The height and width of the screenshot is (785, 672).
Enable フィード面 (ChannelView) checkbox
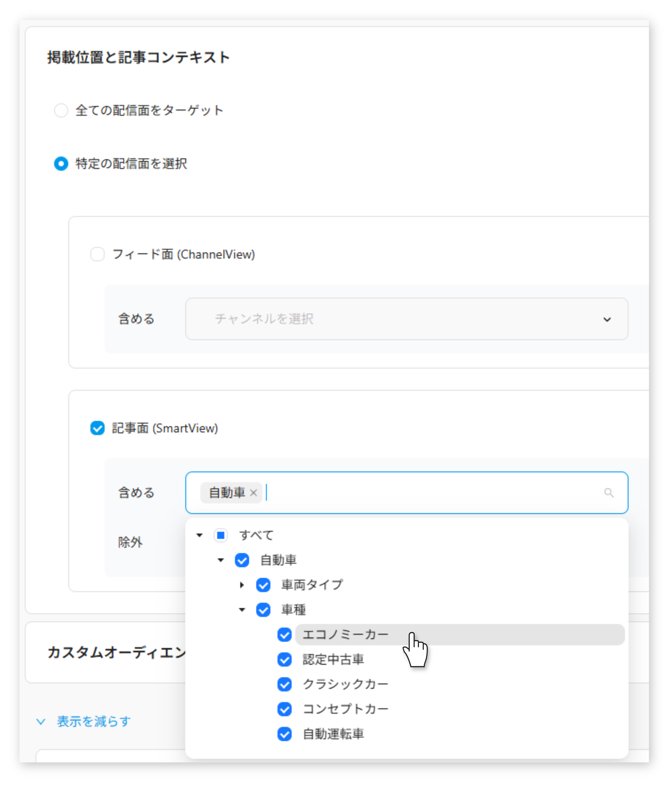tap(97, 254)
